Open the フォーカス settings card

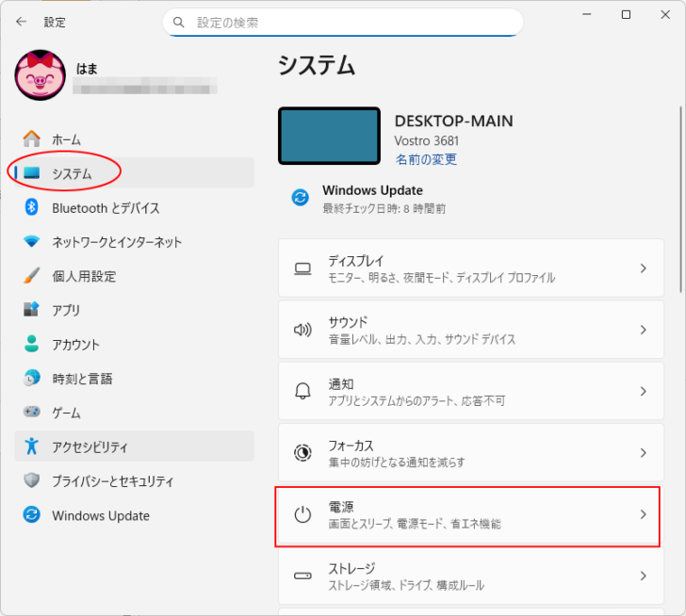[x=471, y=453]
